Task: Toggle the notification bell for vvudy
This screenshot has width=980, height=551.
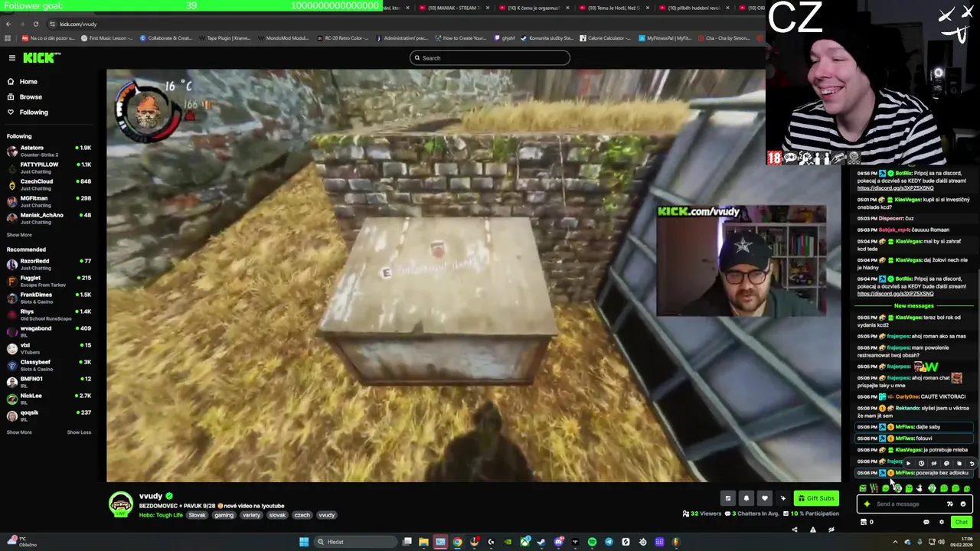Action: click(746, 498)
